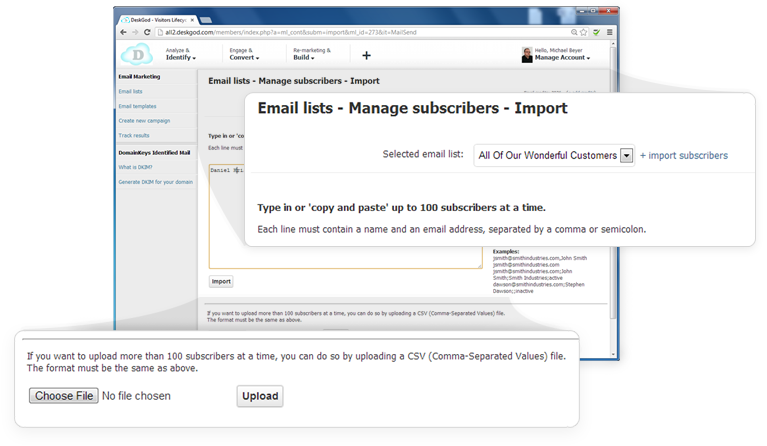Click the zoom magnifier icon in address bar

(x=574, y=32)
